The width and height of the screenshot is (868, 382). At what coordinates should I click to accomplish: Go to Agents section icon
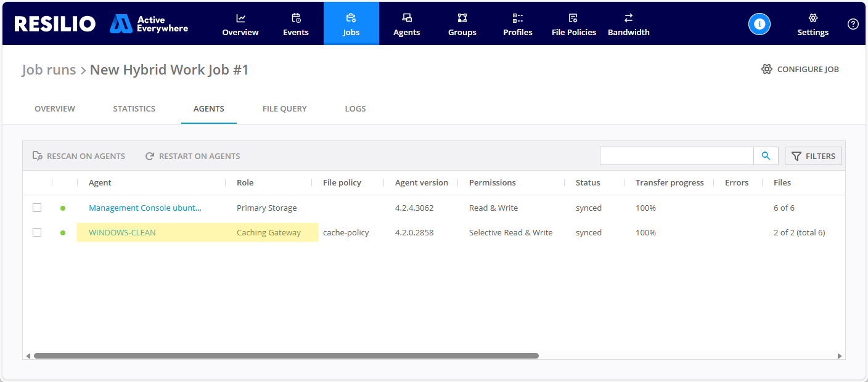[407, 18]
